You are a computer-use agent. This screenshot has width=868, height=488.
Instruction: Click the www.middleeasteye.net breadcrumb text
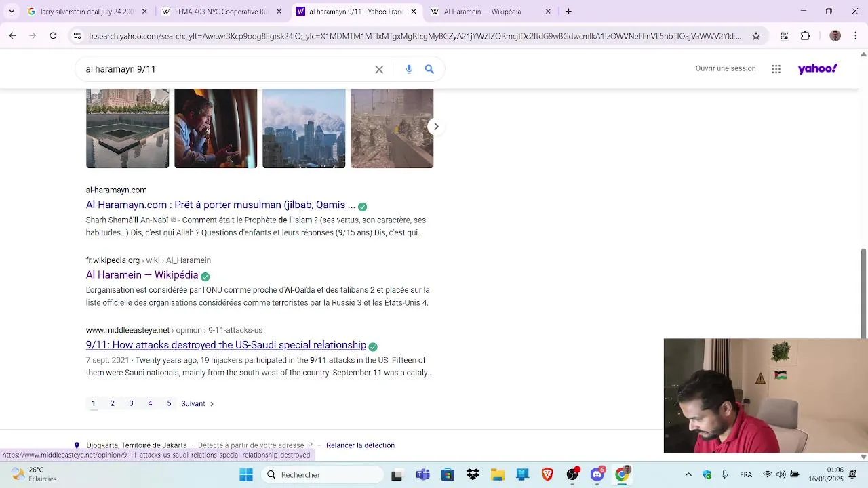point(127,331)
